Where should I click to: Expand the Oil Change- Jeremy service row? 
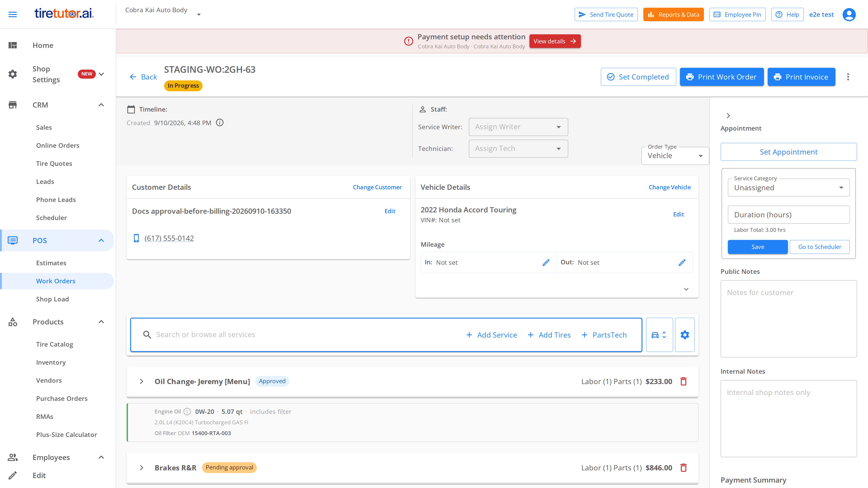coord(142,381)
